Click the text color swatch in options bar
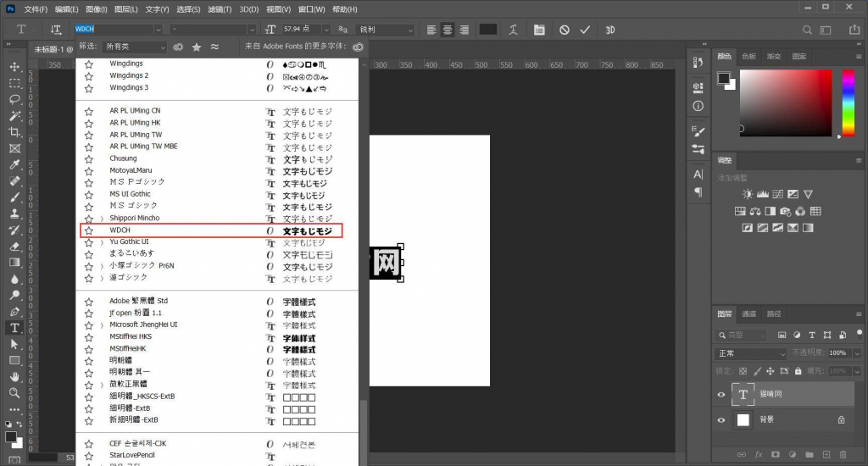The width and height of the screenshot is (868, 466). (487, 30)
